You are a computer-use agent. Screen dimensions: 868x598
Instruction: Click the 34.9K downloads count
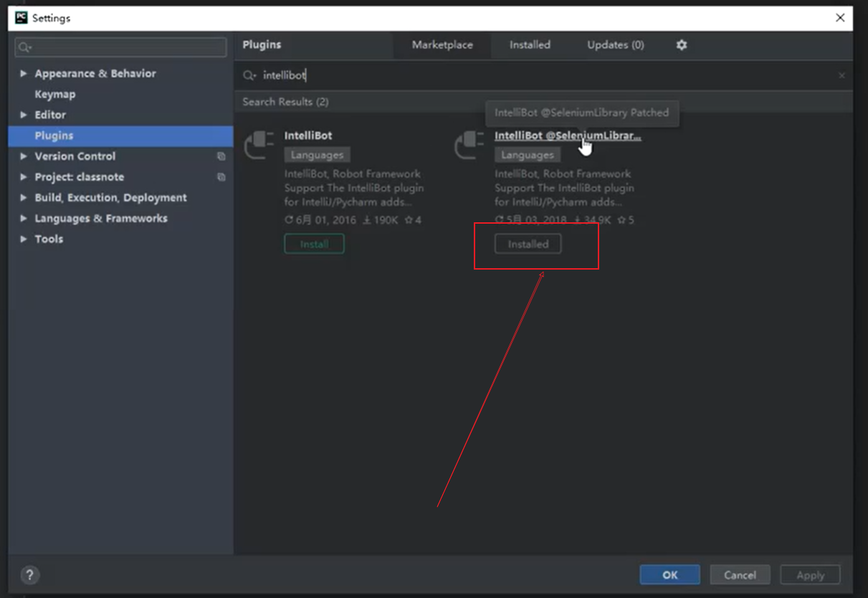click(591, 220)
